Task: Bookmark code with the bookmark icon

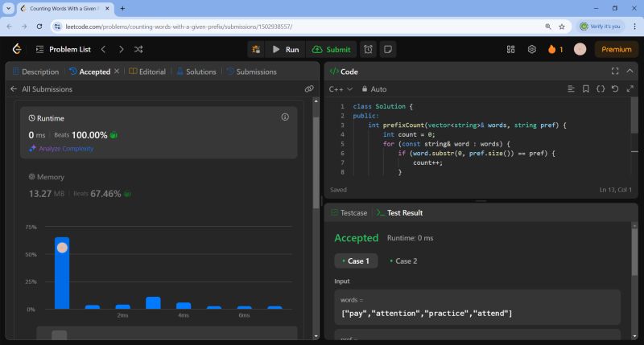Action: point(585,89)
